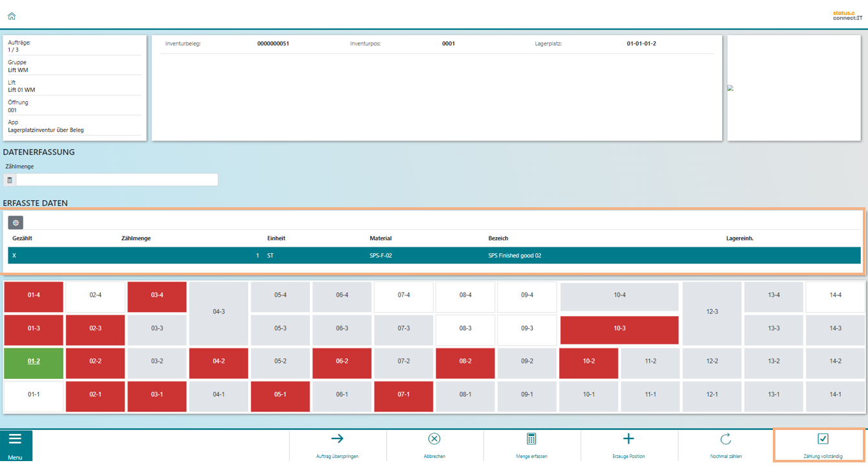Image resolution: width=868 pixels, height=476 pixels.
Task: Click the home icon at top left
Action: (x=11, y=16)
